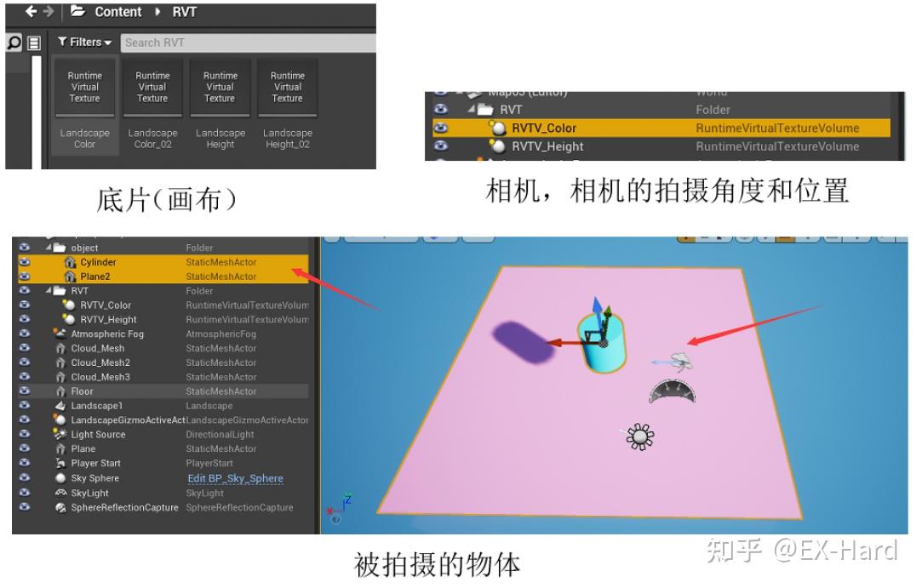Click the Content breadcrumb in the path bar
The height and width of the screenshot is (588, 922).
[x=117, y=12]
